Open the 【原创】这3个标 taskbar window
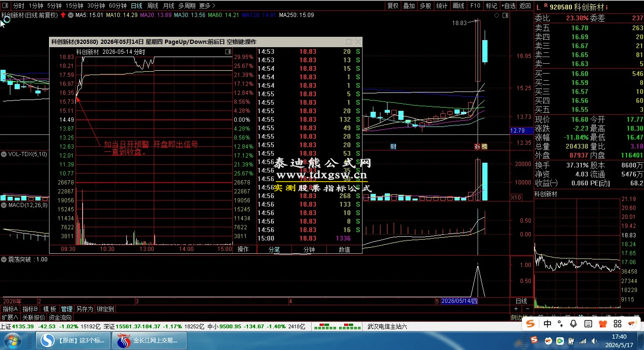644x350 pixels. point(73,340)
